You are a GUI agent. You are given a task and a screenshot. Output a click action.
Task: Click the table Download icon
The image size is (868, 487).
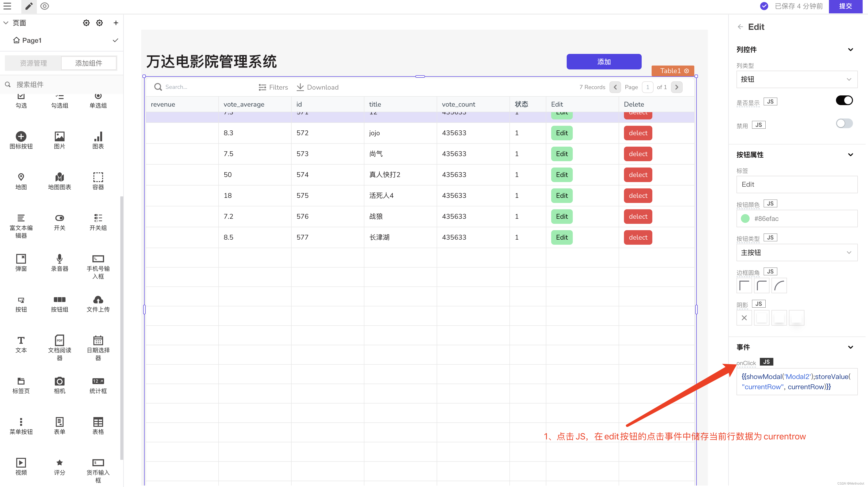pos(300,87)
